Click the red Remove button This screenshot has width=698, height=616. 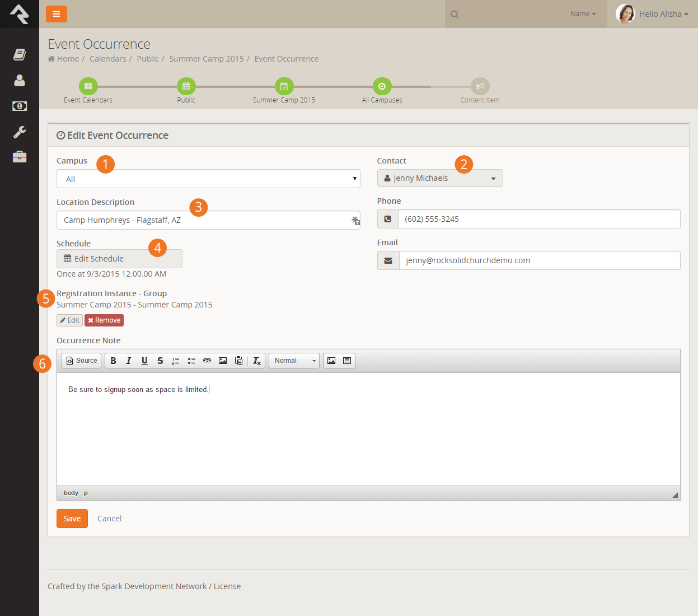(x=104, y=320)
